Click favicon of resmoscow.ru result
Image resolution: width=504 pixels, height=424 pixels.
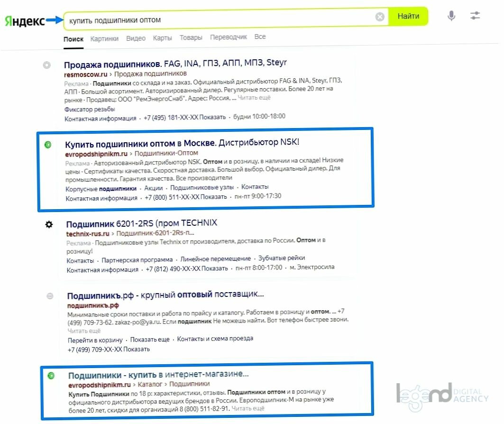click(x=46, y=65)
